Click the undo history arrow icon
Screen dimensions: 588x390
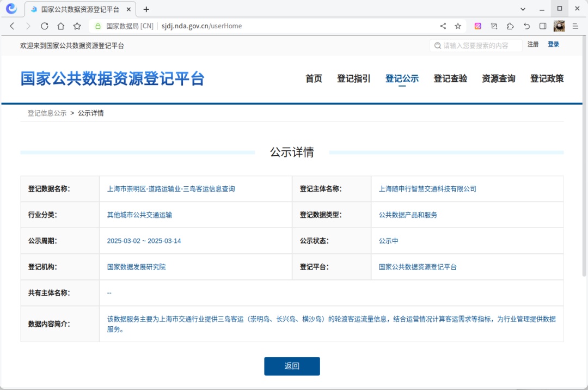tap(525, 26)
